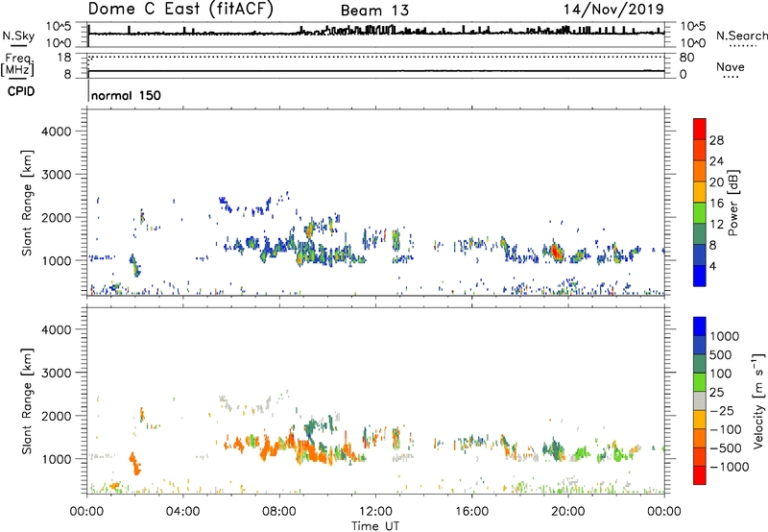Click the red bottom velocity colorbar segment

pos(700,475)
